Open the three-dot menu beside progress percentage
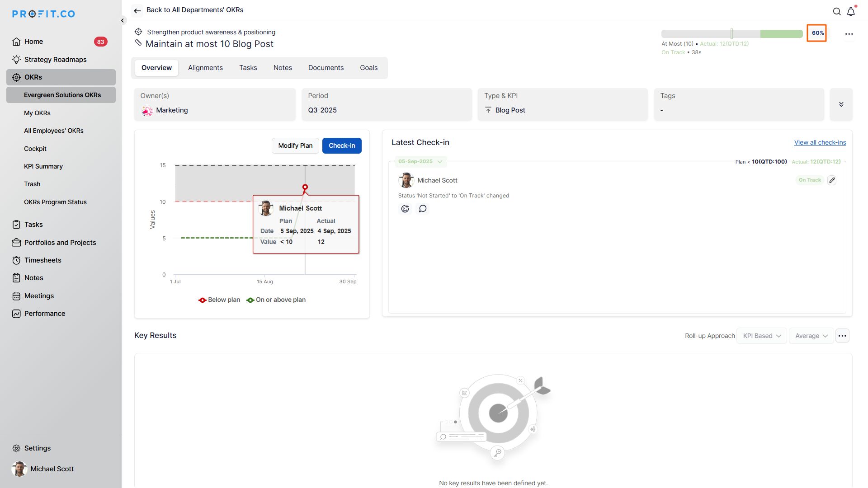The image size is (868, 488). tap(849, 34)
